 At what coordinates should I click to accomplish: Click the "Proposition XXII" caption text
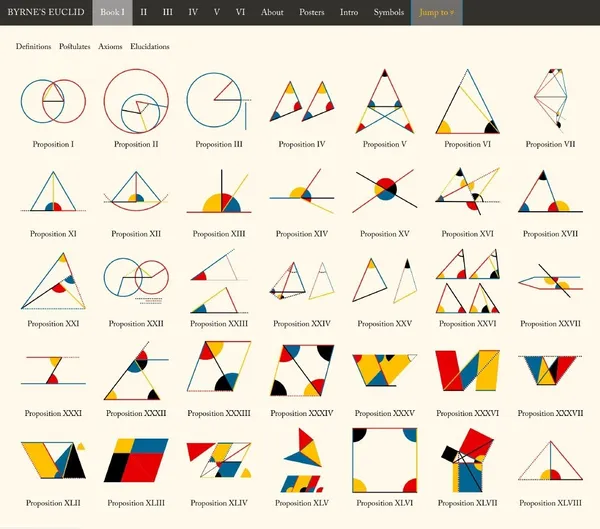[136, 323]
